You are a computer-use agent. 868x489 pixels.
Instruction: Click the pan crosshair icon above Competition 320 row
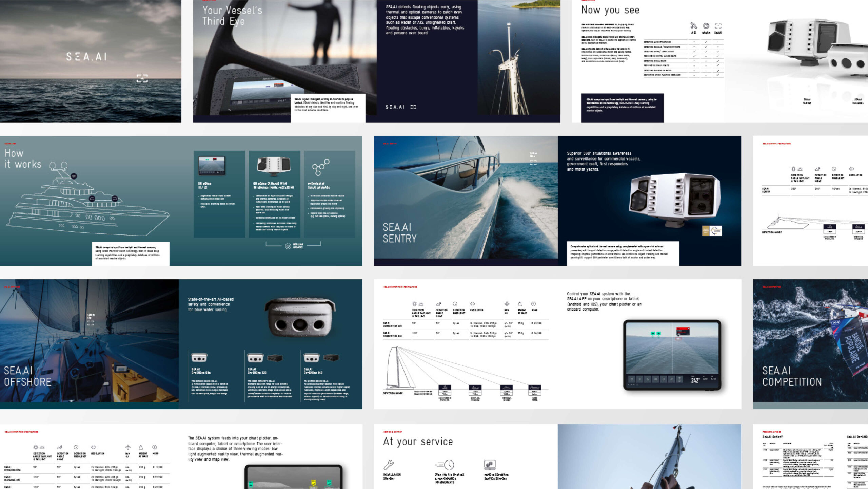click(x=507, y=304)
